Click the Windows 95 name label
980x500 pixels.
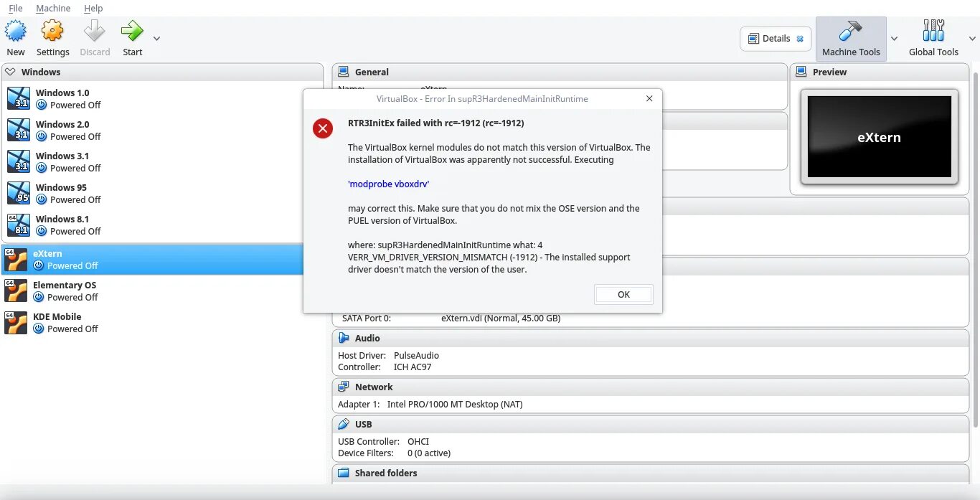61,187
